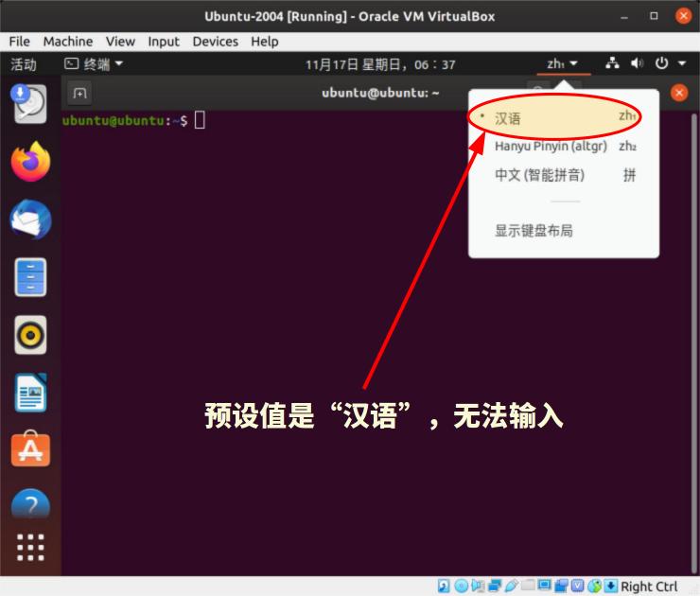Click VirtualBox CPU virtualization status icon
Viewport: 700px width, 596px height.
tap(578, 586)
